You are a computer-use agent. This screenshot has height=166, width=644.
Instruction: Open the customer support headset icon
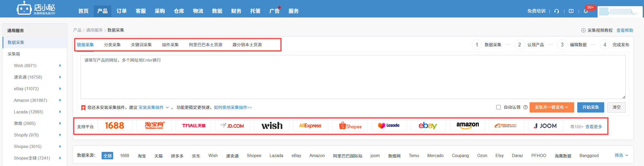[x=557, y=11]
